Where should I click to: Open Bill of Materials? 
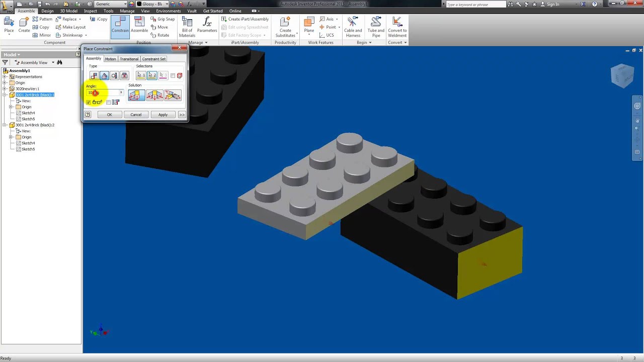click(x=187, y=27)
